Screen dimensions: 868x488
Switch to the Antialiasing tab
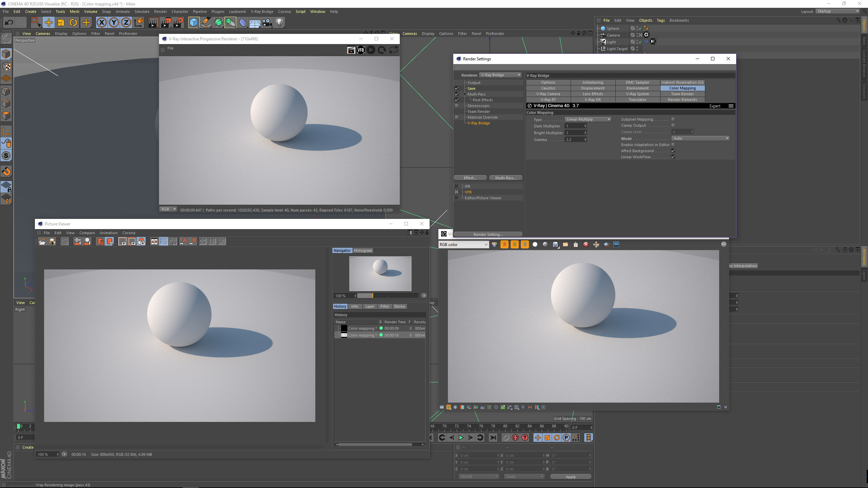[x=593, y=82]
